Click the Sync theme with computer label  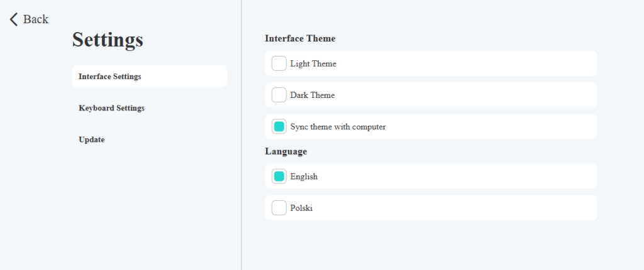coord(338,127)
